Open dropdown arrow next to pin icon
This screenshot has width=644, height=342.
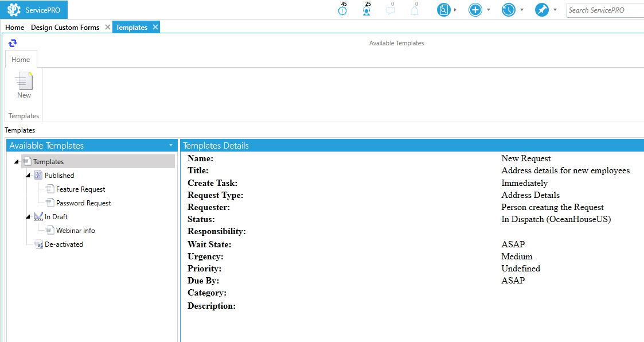[x=555, y=10]
